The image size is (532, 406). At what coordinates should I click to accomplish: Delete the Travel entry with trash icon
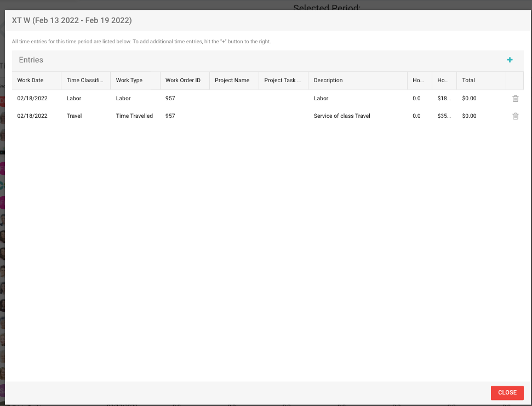pyautogui.click(x=515, y=116)
